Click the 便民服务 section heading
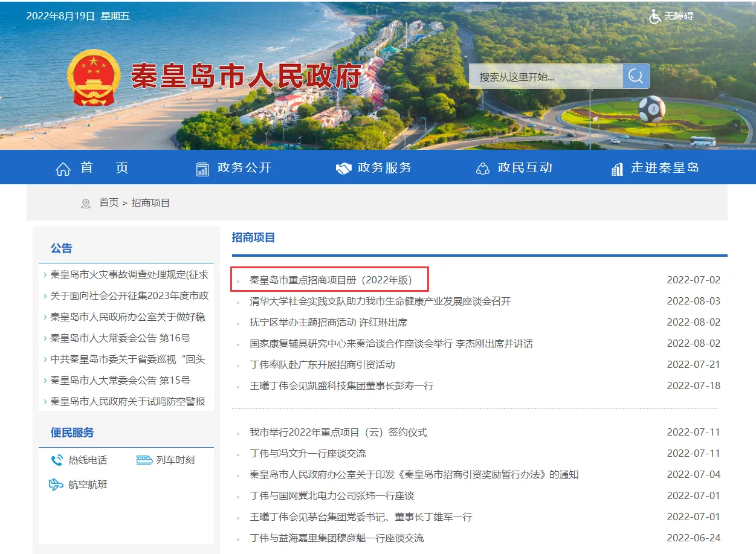The height and width of the screenshot is (554, 756). (x=73, y=433)
